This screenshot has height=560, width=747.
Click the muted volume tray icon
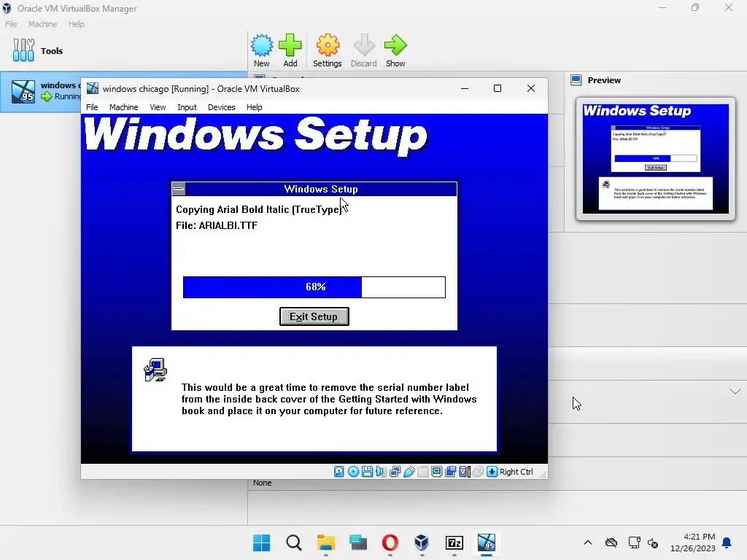(x=653, y=542)
